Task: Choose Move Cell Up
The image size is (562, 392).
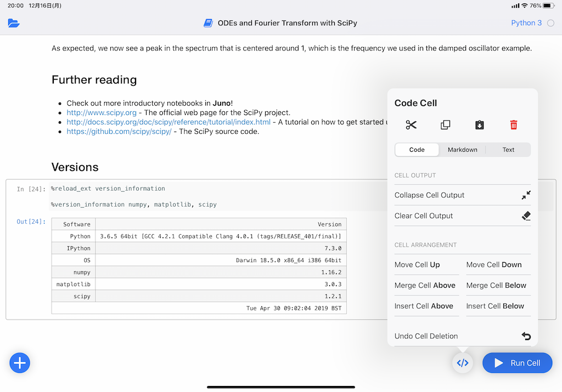Action: coord(426,265)
